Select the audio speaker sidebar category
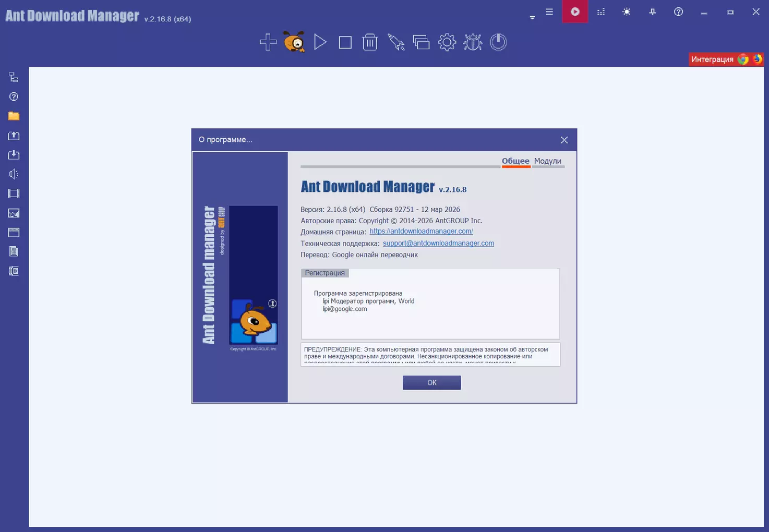 pos(14,174)
